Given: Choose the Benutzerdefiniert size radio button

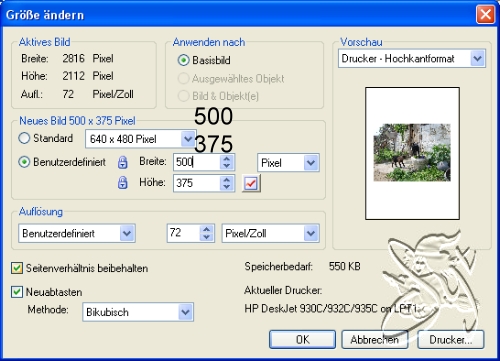Looking at the screenshot, I should click(24, 162).
